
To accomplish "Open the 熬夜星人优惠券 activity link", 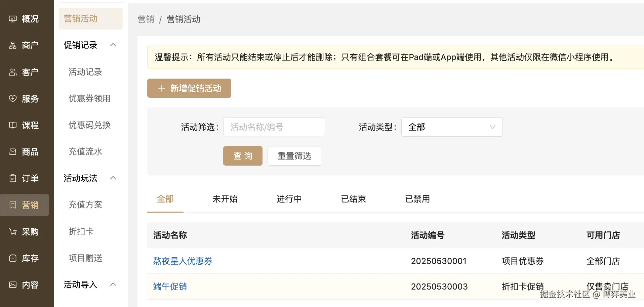I will [x=182, y=261].
